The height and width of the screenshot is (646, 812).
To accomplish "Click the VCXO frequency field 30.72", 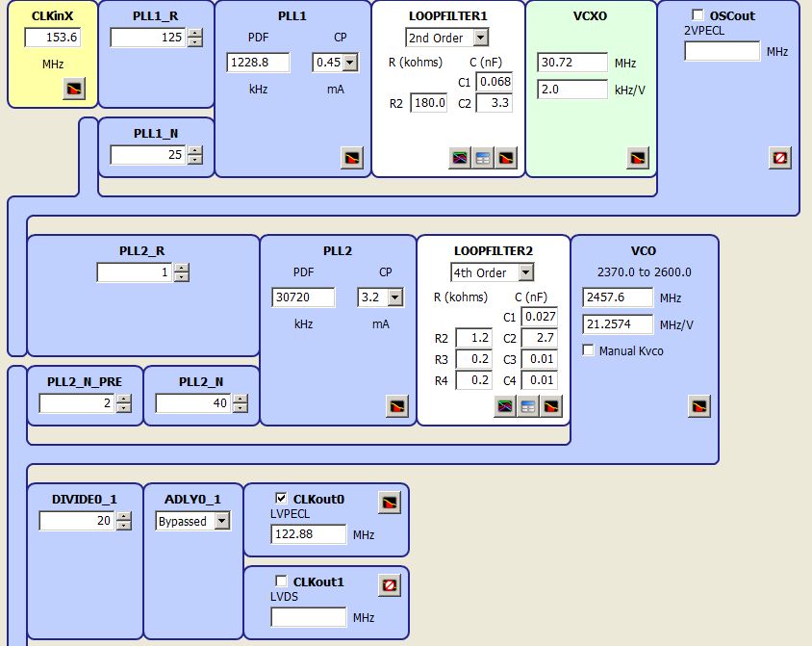I will [x=572, y=63].
